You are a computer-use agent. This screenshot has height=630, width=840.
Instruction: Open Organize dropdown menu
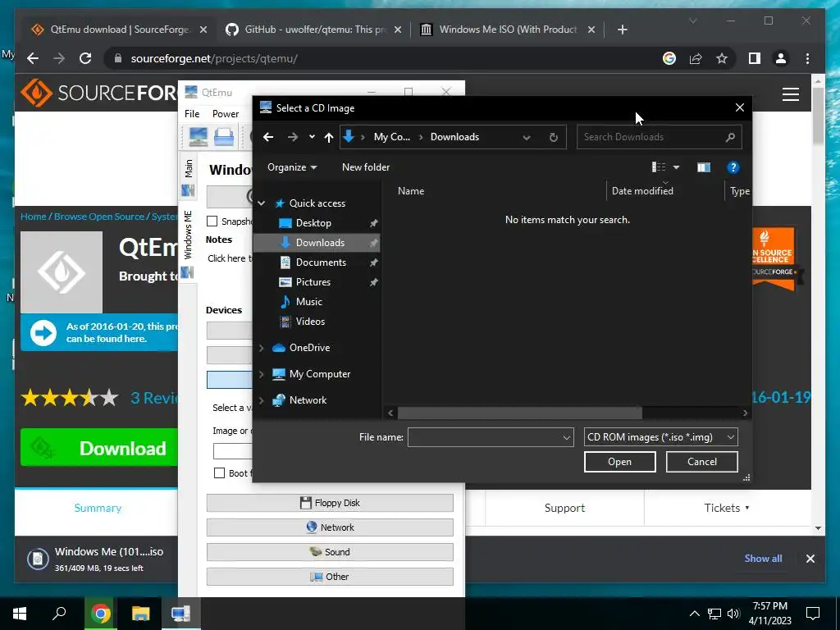292,167
